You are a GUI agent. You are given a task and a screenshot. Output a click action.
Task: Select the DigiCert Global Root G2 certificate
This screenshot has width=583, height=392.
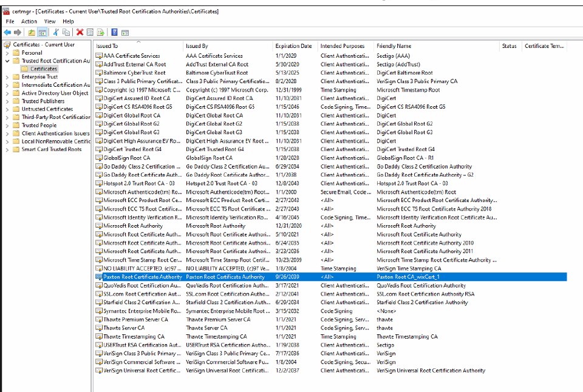tap(331, 124)
